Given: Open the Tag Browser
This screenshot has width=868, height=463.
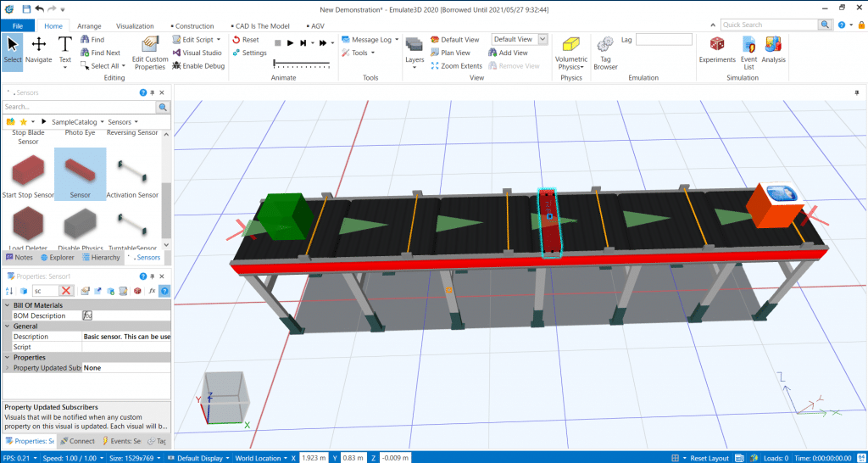Looking at the screenshot, I should click(x=605, y=53).
